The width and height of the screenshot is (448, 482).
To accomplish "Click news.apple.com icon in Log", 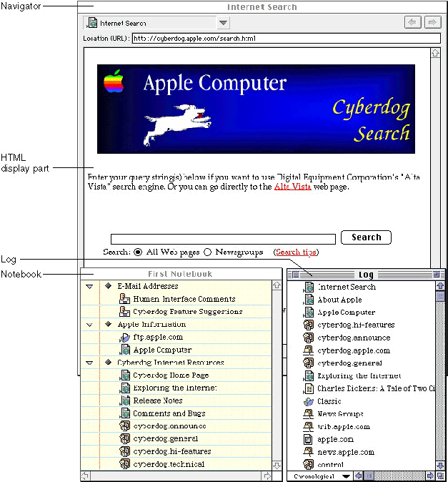I will pos(308,452).
